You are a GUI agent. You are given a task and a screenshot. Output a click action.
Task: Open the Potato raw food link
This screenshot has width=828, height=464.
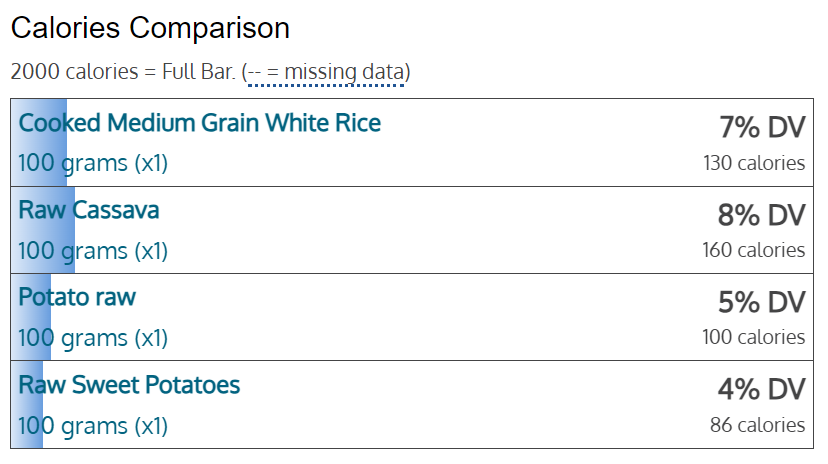tap(77, 297)
